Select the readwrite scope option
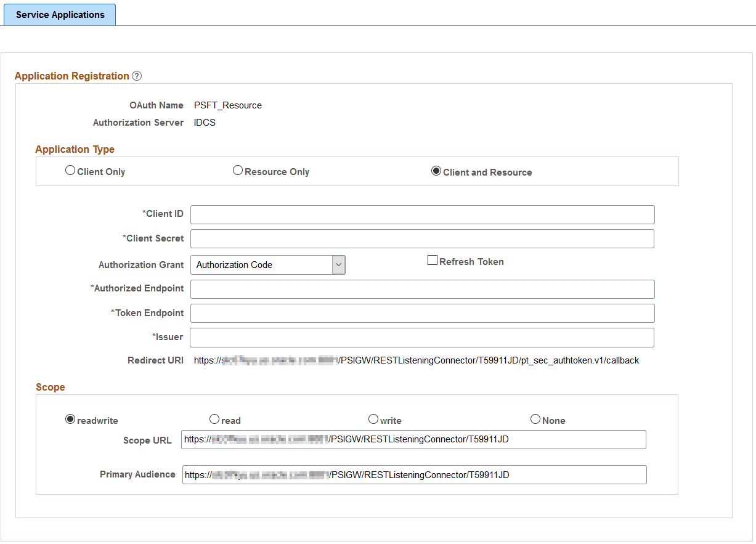 [70, 418]
